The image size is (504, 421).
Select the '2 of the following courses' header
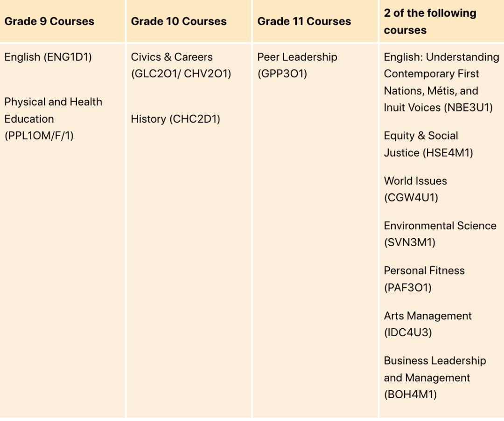tap(430, 21)
